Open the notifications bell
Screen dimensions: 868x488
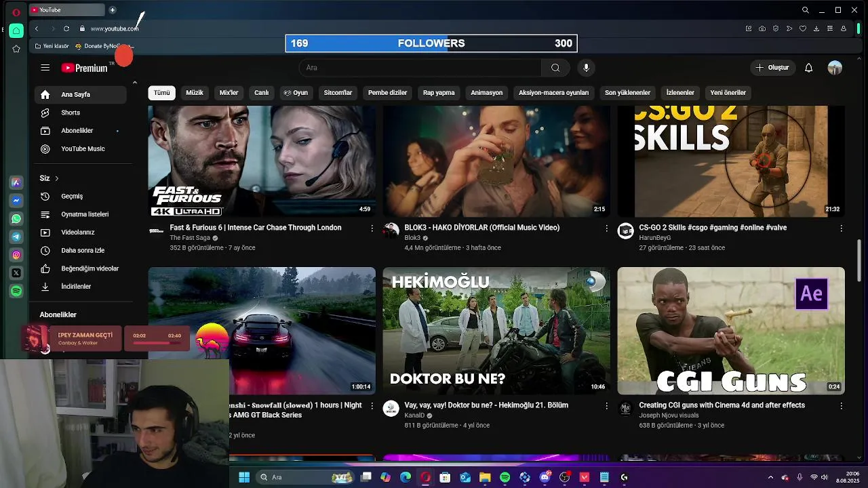click(x=808, y=68)
